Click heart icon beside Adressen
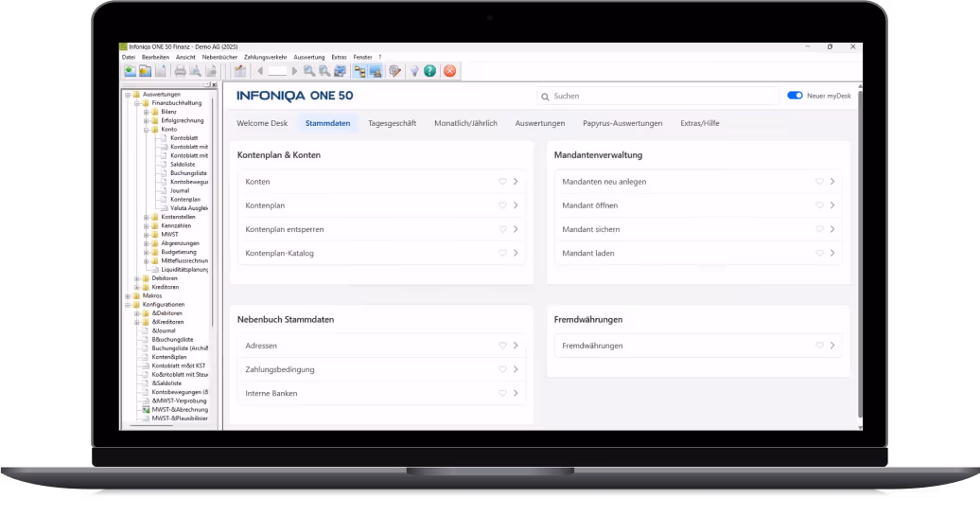Screen dimensions: 980x516 (502, 346)
